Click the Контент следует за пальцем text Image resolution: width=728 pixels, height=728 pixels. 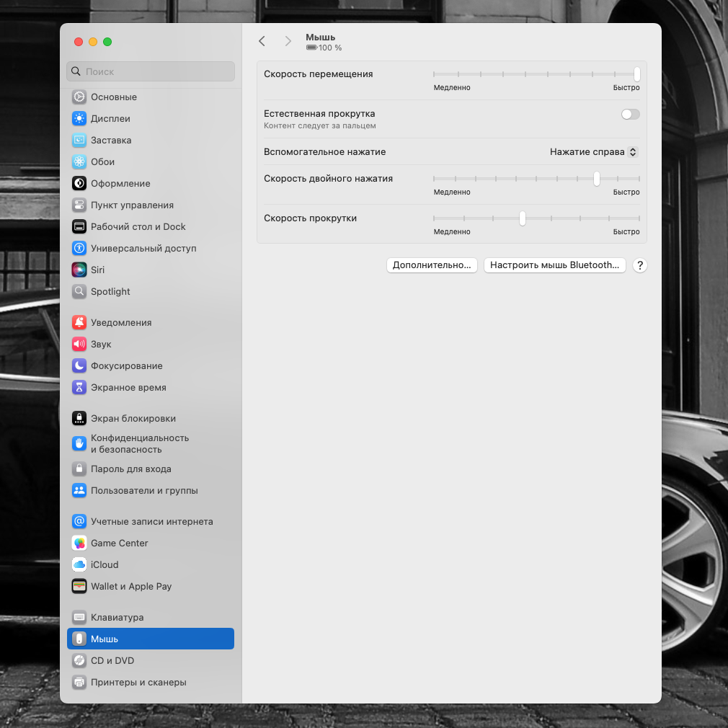pos(320,126)
